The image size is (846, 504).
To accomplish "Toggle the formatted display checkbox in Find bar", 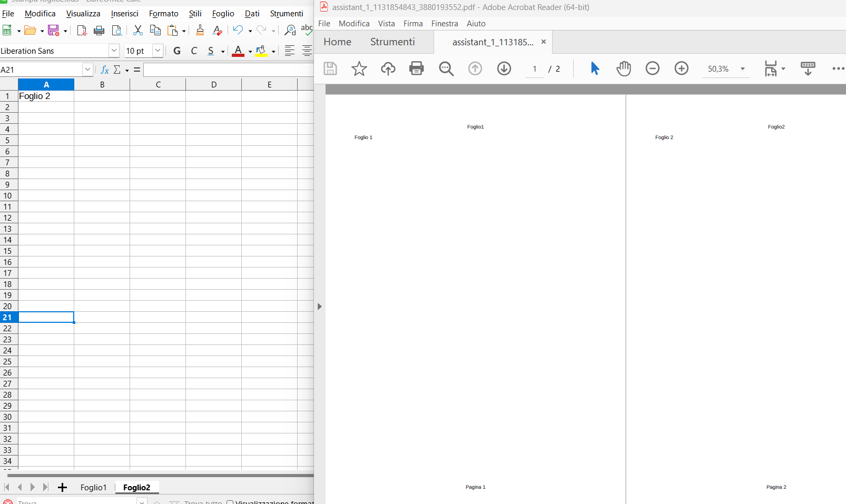I will coord(230,502).
